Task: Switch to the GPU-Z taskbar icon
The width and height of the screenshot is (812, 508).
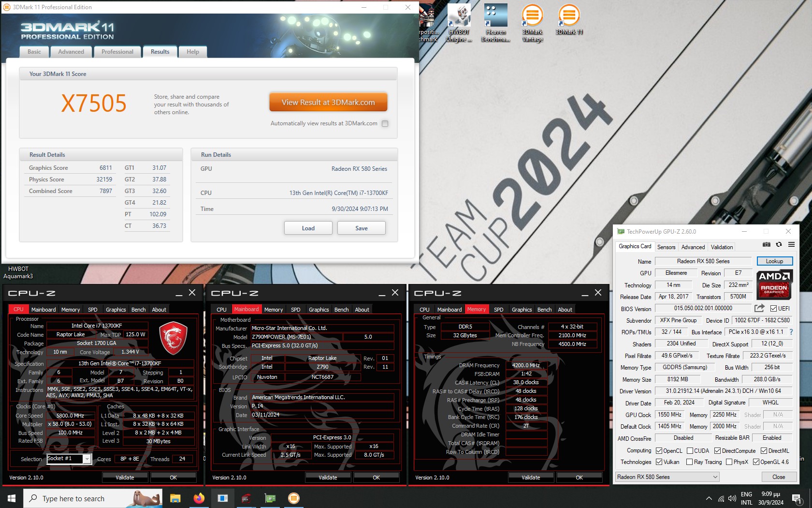Action: tap(270, 498)
